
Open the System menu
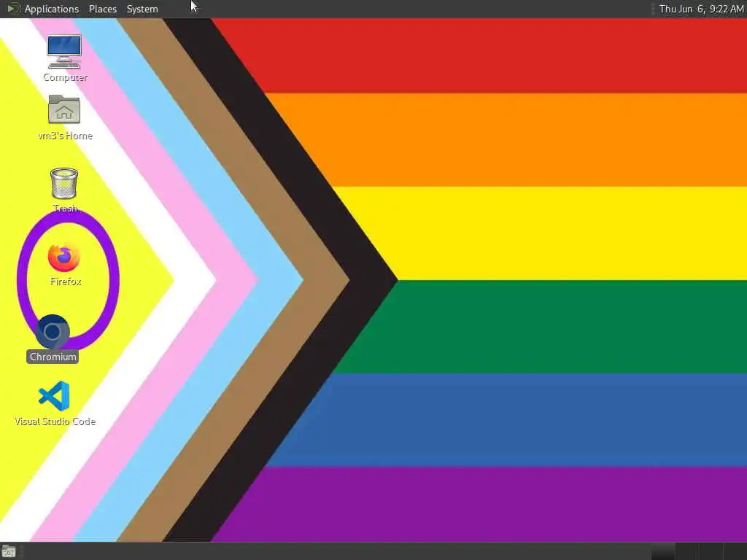pyautogui.click(x=142, y=9)
